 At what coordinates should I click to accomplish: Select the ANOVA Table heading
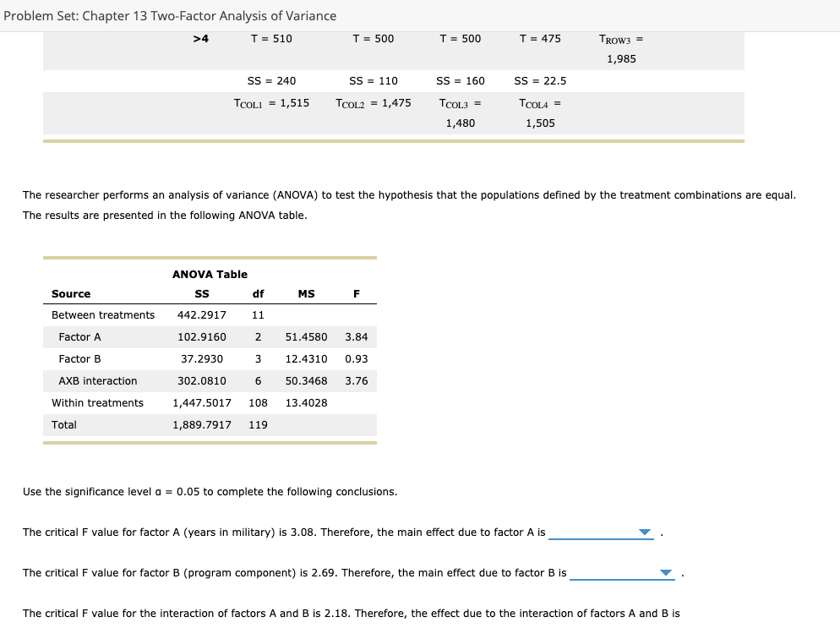[x=210, y=274]
